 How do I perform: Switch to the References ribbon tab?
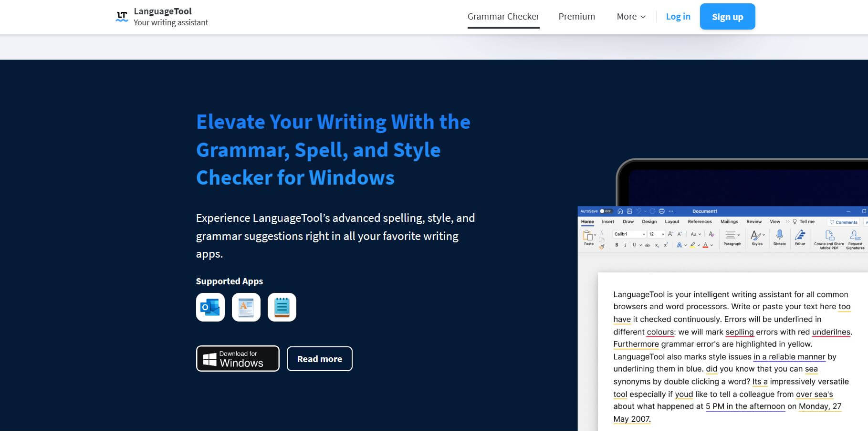pyautogui.click(x=700, y=222)
